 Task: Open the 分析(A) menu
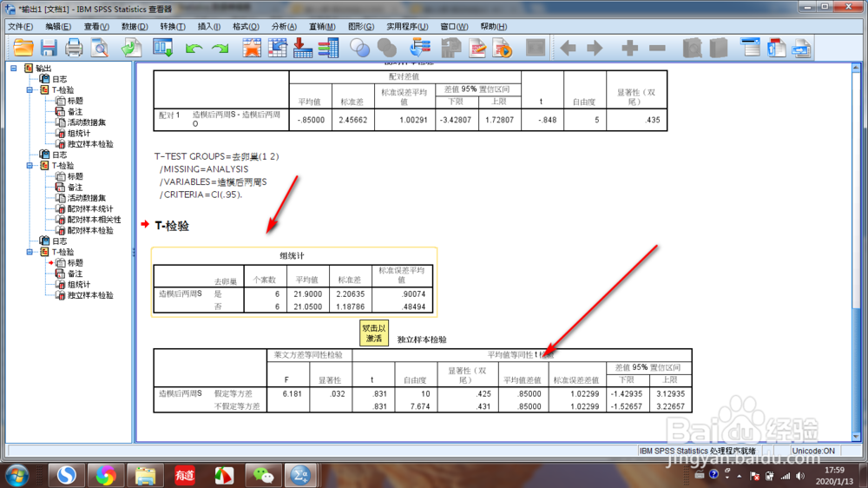(x=284, y=27)
